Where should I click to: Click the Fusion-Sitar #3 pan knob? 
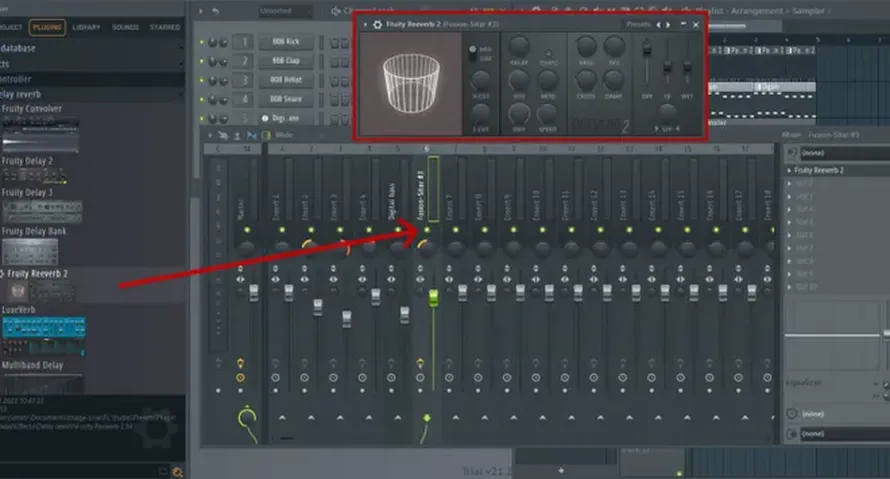point(426,247)
